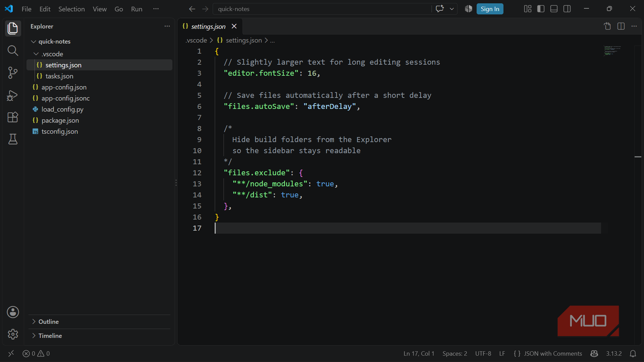The height and width of the screenshot is (362, 644).
Task: Open the Customize Layout control
Action: 528,9
